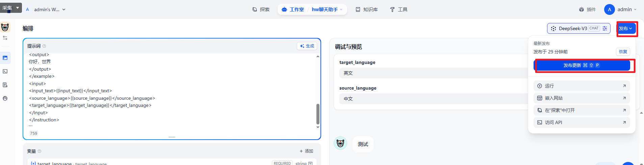The height and width of the screenshot is (165, 644).
Task: Toggle sidebar layout sliders icon
Action: click(x=5, y=38)
